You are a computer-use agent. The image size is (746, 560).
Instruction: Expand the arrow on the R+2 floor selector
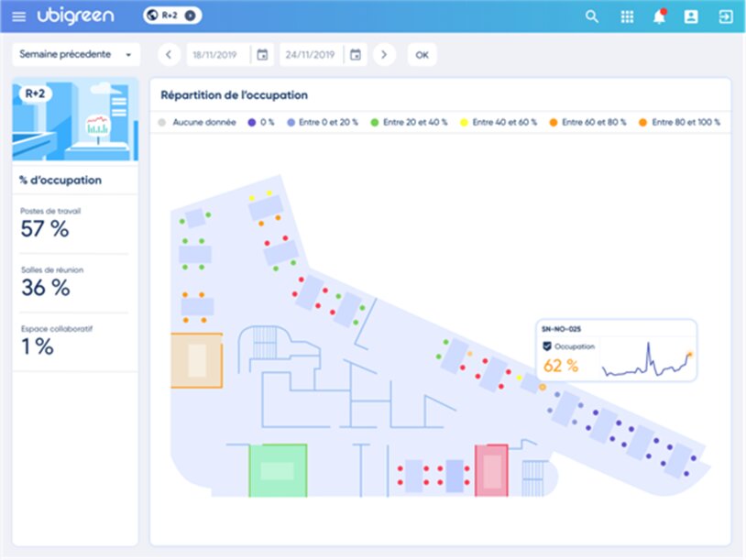(x=190, y=16)
